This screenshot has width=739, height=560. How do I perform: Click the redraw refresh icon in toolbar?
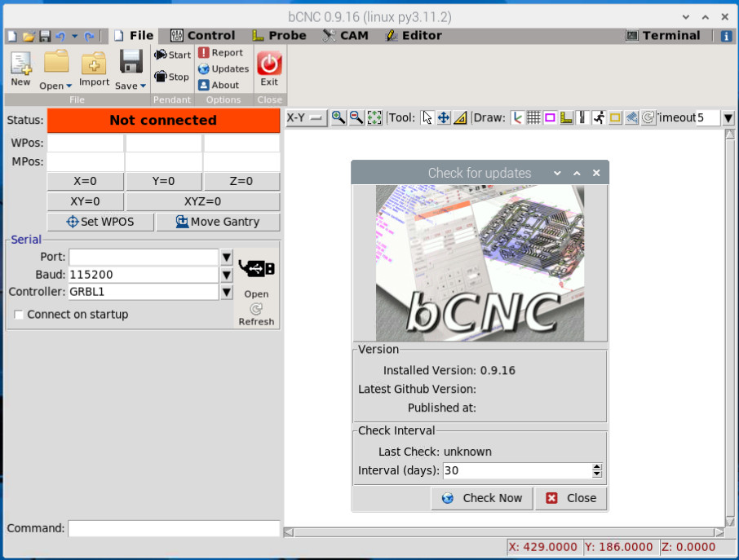pyautogui.click(x=648, y=117)
